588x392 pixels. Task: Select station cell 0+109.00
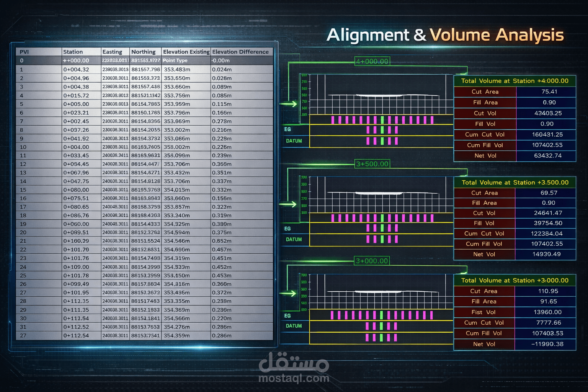pos(81,267)
